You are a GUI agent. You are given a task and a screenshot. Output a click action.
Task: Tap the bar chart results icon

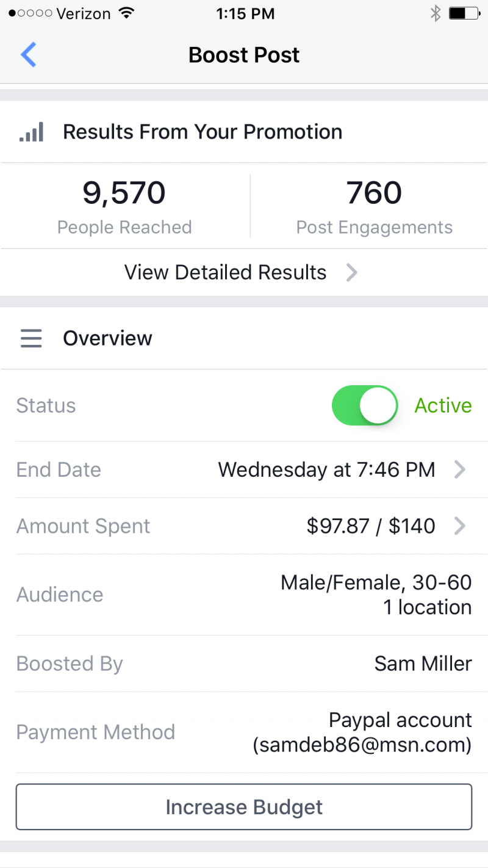(x=31, y=132)
